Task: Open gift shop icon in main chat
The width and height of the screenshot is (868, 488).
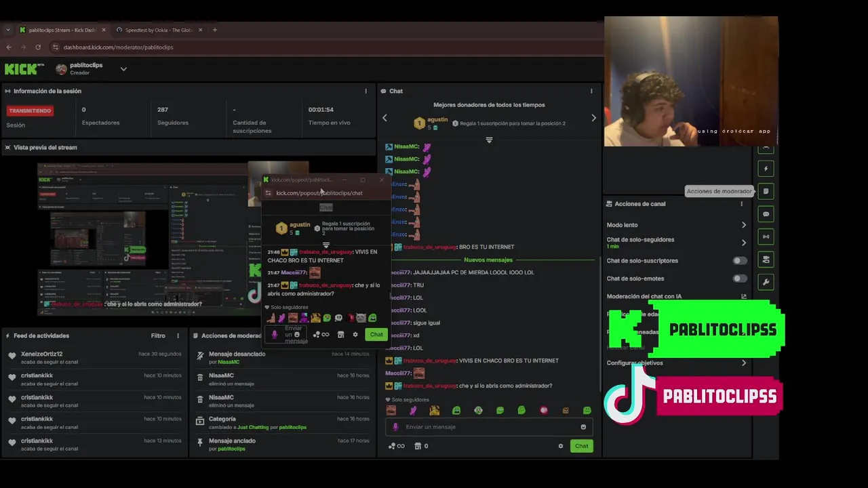Action: [418, 446]
